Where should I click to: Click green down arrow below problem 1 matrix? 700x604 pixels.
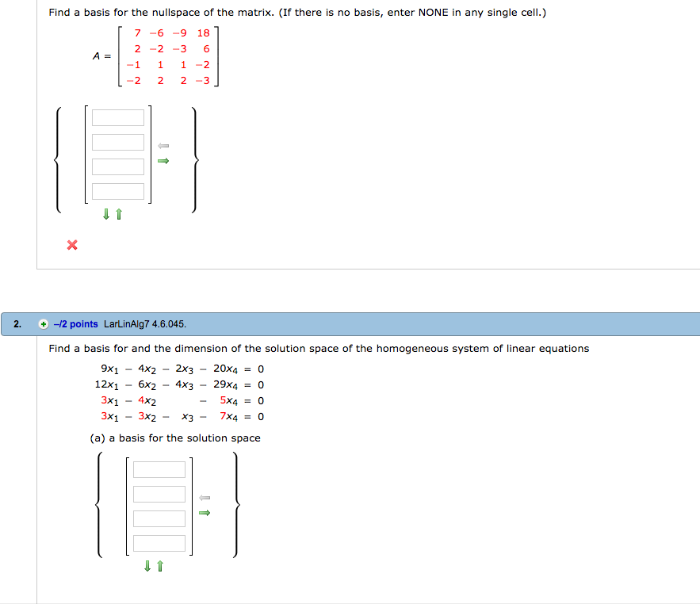(x=106, y=212)
